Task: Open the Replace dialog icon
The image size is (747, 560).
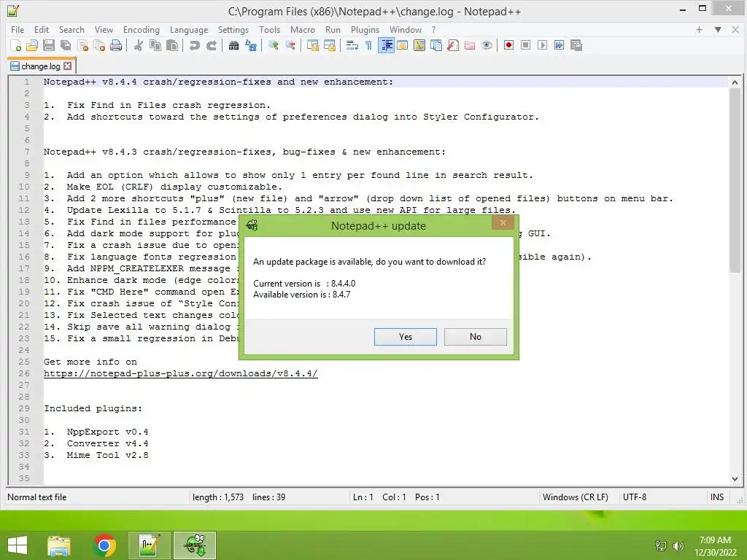Action: [251, 45]
